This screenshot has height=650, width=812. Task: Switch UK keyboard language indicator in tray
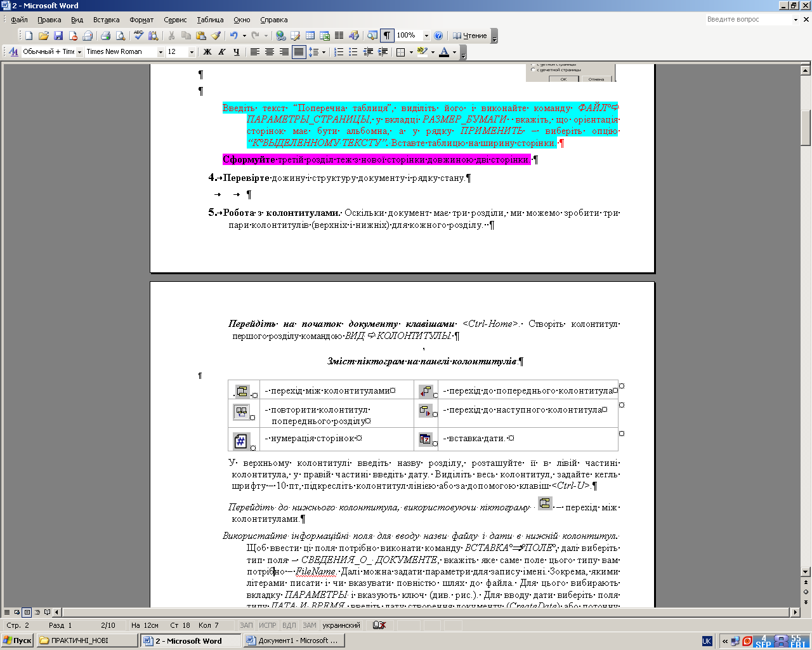(707, 641)
